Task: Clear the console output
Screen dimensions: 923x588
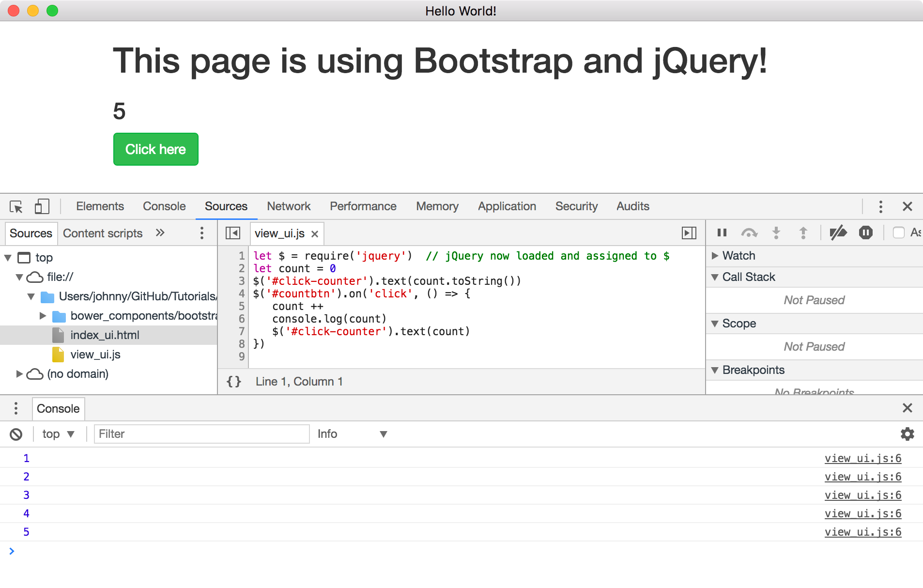Action: click(16, 434)
